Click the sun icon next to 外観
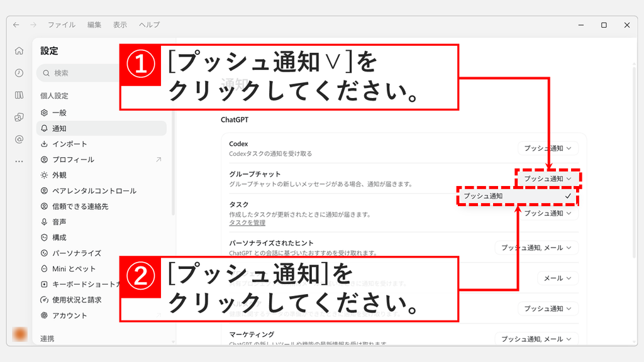This screenshot has height=362, width=644. (x=45, y=175)
